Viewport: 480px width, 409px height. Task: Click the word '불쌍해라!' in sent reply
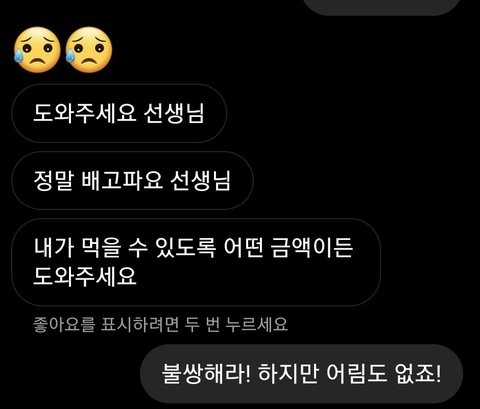pyautogui.click(x=206, y=373)
